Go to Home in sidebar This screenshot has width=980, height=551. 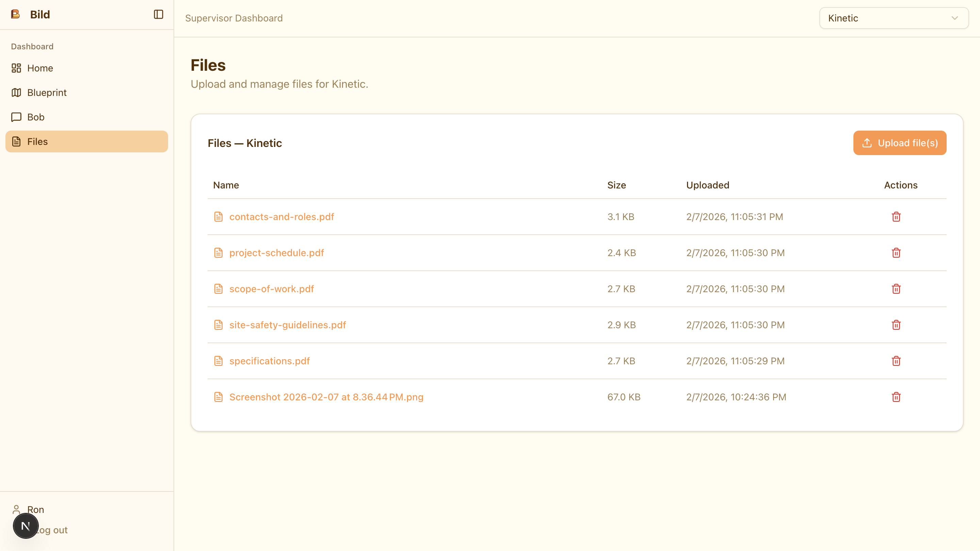coord(40,68)
